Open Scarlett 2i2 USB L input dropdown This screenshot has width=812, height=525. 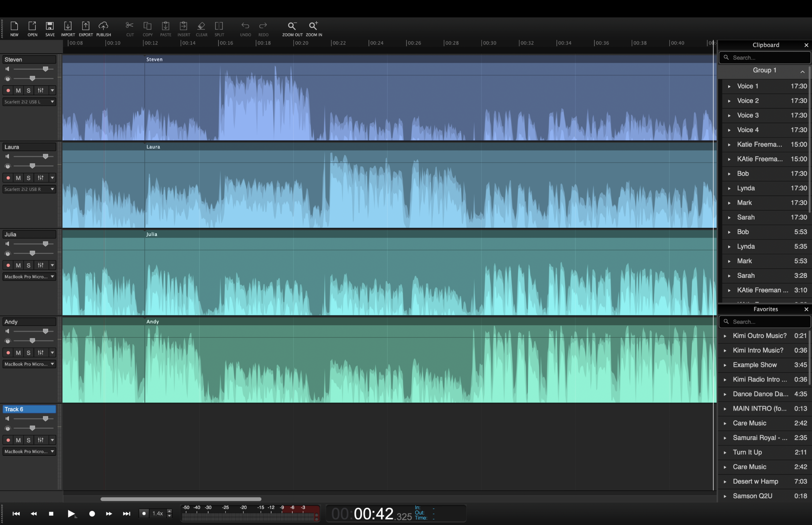pos(29,102)
